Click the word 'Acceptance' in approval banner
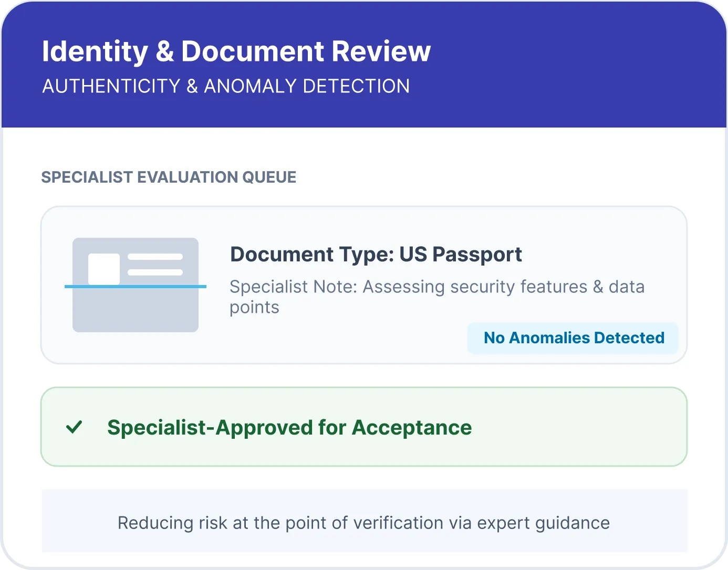The height and width of the screenshot is (570, 728). coord(412,428)
